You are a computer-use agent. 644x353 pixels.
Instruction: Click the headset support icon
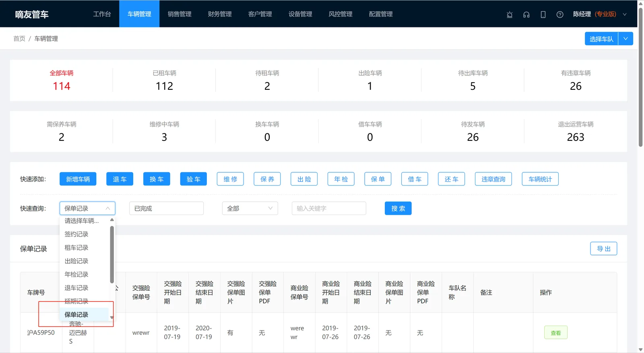(526, 14)
